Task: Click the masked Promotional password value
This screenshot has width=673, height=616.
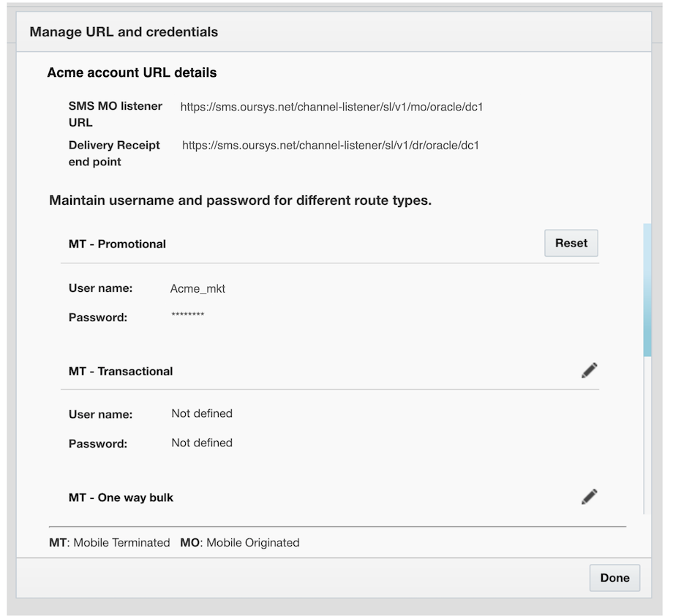Action: coord(187,315)
